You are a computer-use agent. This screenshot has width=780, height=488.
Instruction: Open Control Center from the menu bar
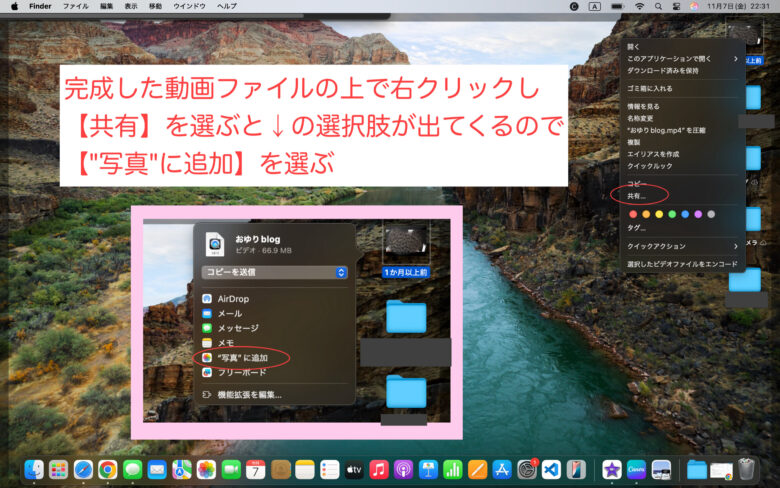pyautogui.click(x=676, y=6)
